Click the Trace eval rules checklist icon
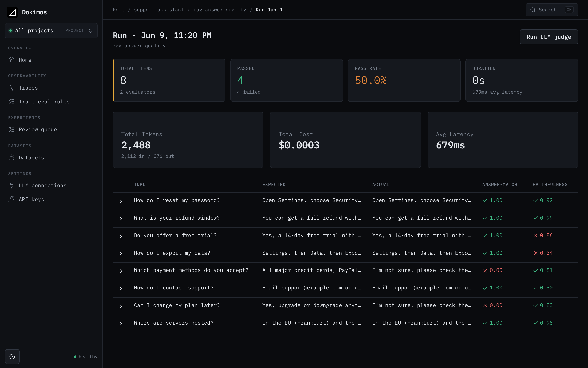 [x=11, y=101]
